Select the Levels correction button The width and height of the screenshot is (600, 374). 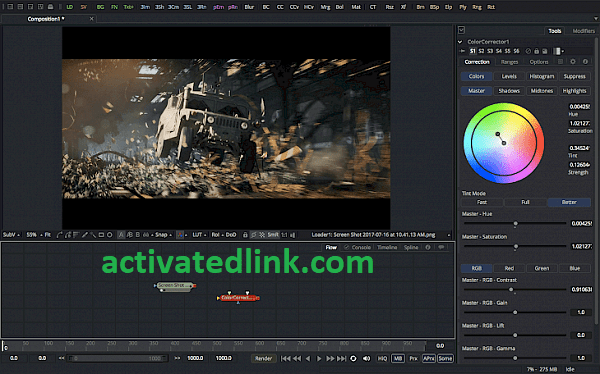pos(509,76)
